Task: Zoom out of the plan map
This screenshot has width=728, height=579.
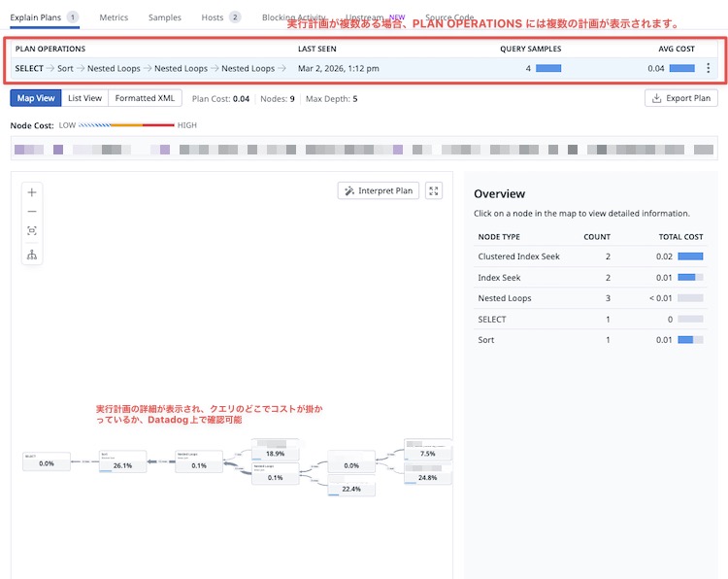Action: (32, 212)
